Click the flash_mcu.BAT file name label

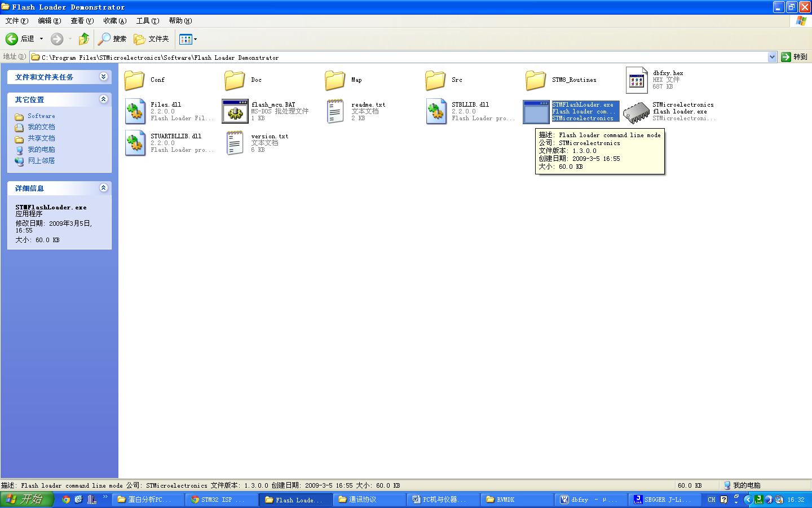[x=273, y=104]
